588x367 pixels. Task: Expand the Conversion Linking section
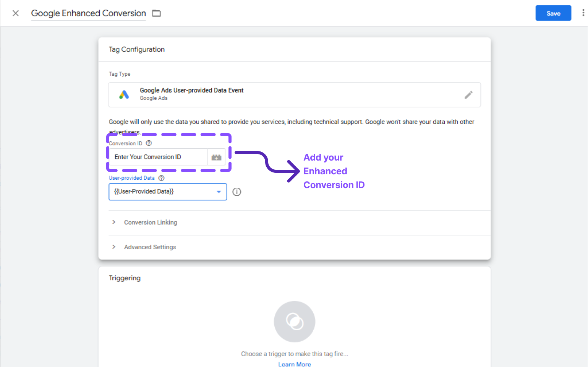(151, 222)
